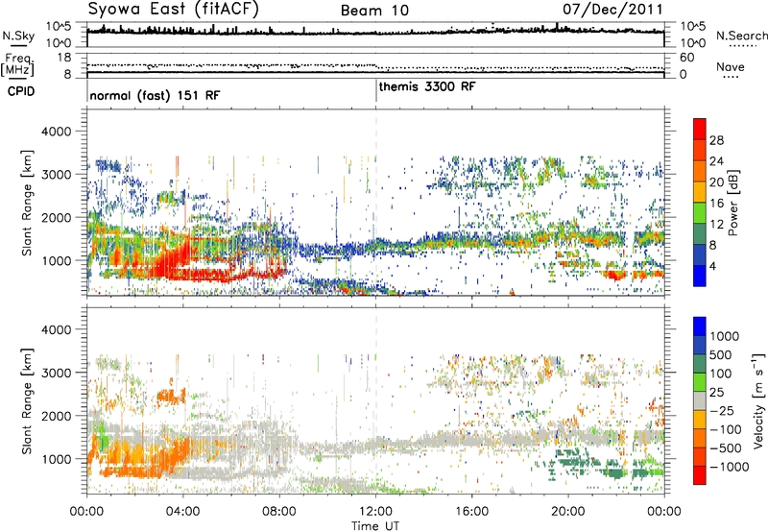Viewport: 768px width, 532px height.
Task: Click the 'Velocity [m s-1]' colorbar label
Action: pyautogui.click(x=758, y=400)
